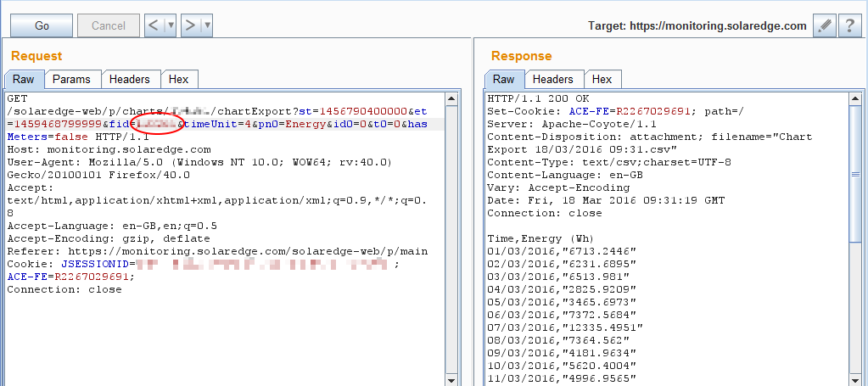Click the Accept-Language header line

coord(112,226)
